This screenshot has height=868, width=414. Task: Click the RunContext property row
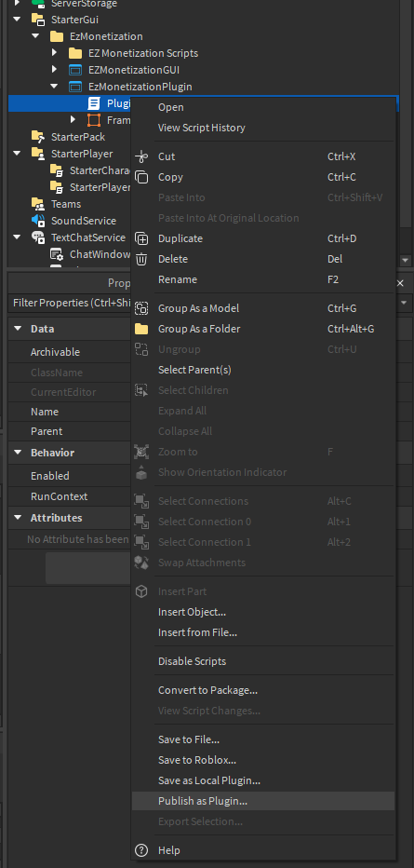[70, 496]
